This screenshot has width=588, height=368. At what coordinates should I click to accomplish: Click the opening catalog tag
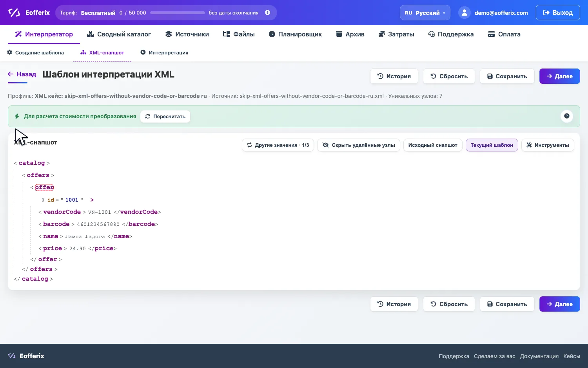click(x=32, y=163)
